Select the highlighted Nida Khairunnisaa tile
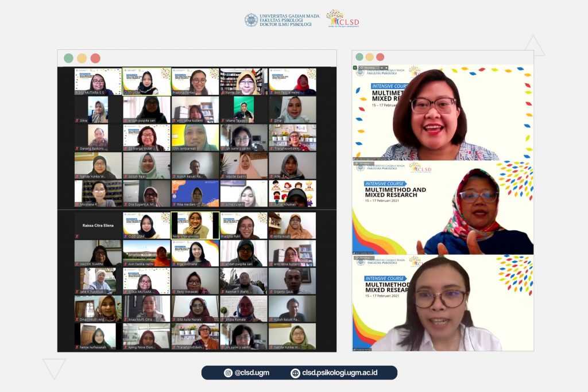The width and height of the screenshot is (588, 392). click(x=195, y=225)
